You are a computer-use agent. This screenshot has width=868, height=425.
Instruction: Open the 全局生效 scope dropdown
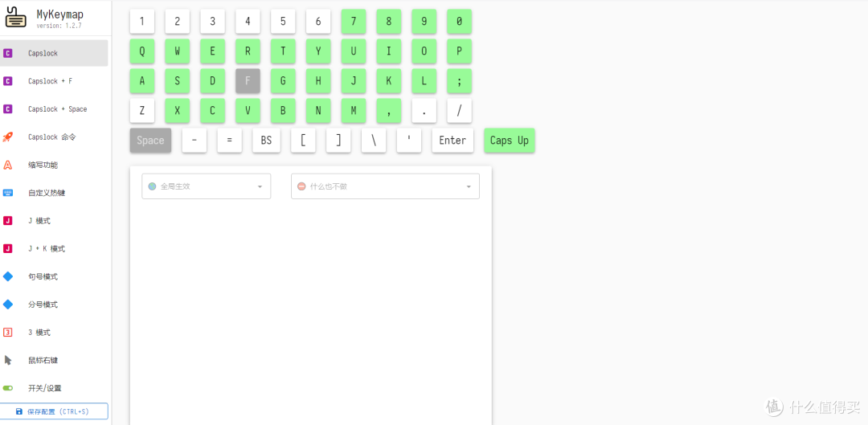206,186
